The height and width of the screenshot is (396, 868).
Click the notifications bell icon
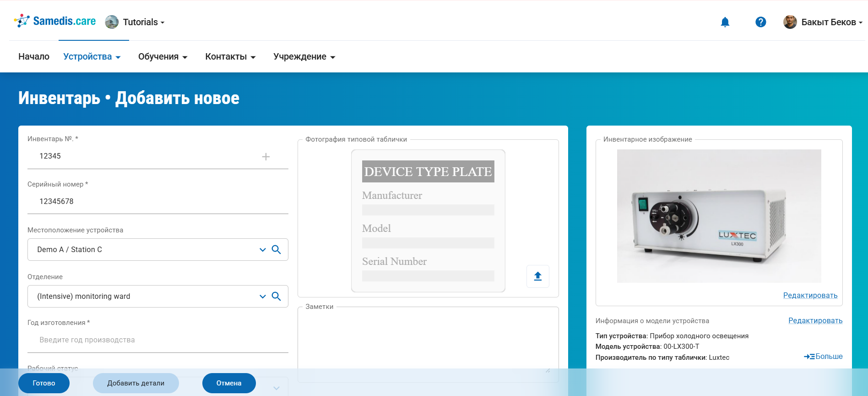725,22
